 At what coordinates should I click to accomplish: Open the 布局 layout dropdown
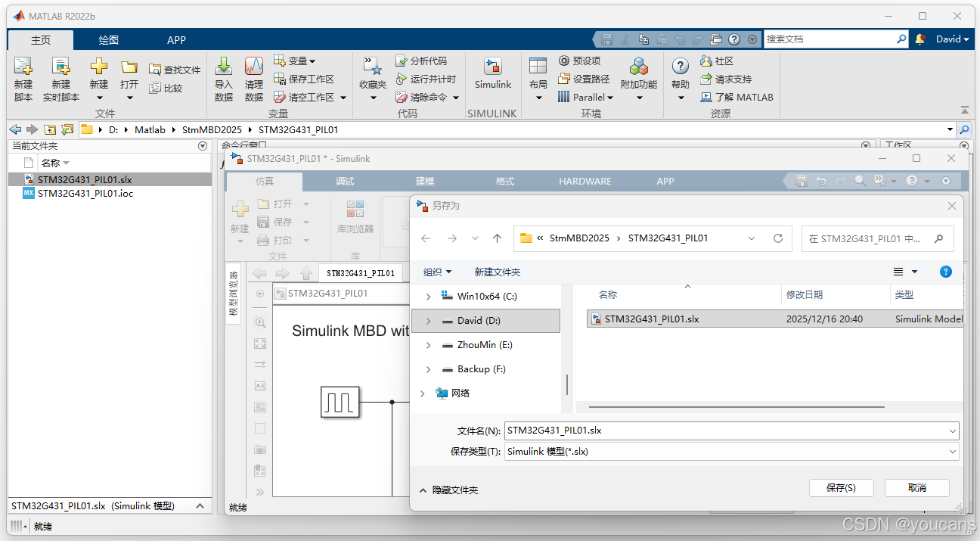(x=538, y=98)
